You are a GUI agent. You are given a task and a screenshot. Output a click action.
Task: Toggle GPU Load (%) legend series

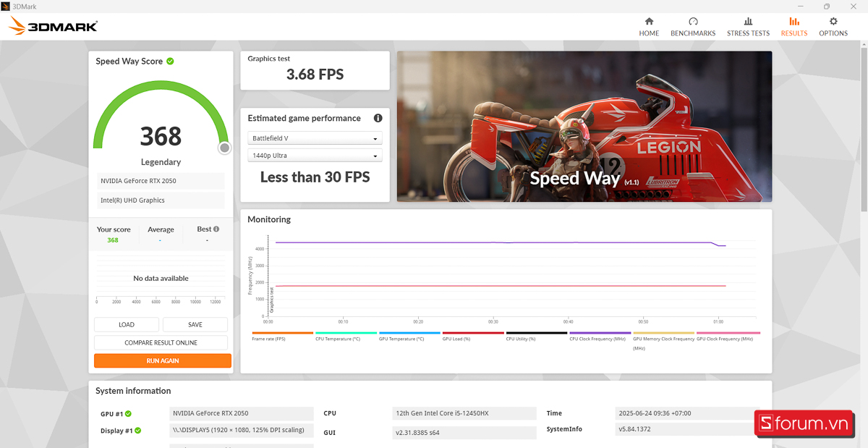(x=473, y=337)
